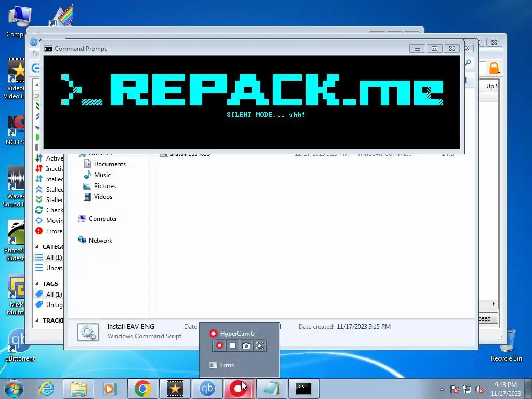Select All (1) under qBittorrent TAGS

(x=49, y=294)
